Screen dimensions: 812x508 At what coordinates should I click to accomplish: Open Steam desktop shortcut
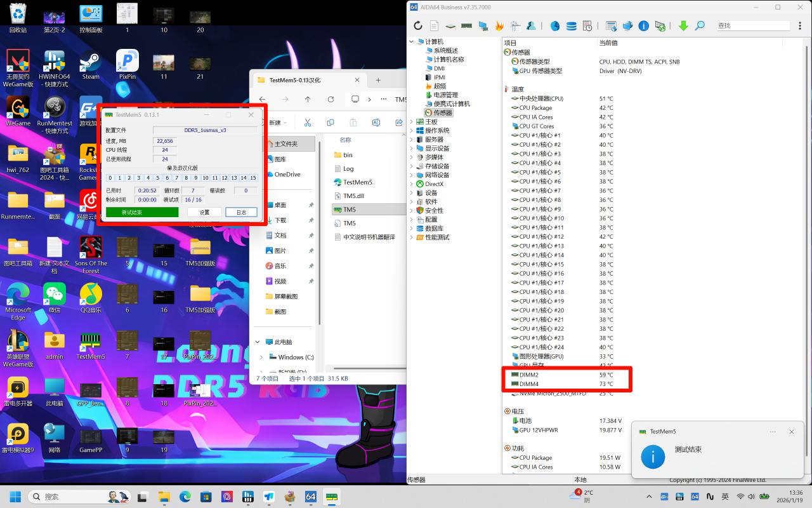pyautogui.click(x=91, y=65)
